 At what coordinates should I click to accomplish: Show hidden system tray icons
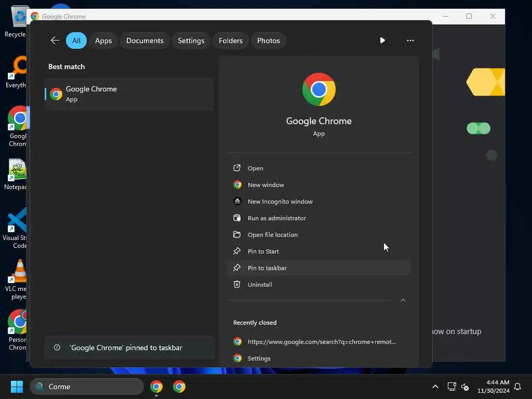pyautogui.click(x=435, y=387)
